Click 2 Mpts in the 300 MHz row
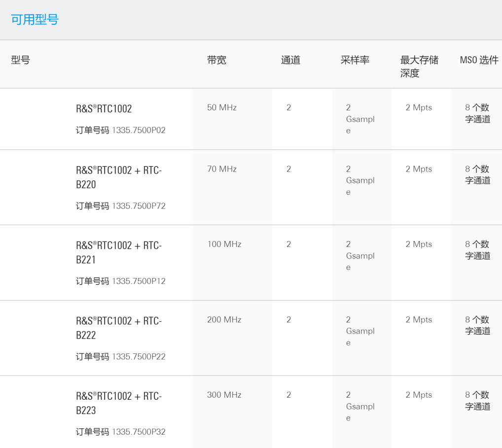Screen dimensions: 502x448 [x=419, y=395]
